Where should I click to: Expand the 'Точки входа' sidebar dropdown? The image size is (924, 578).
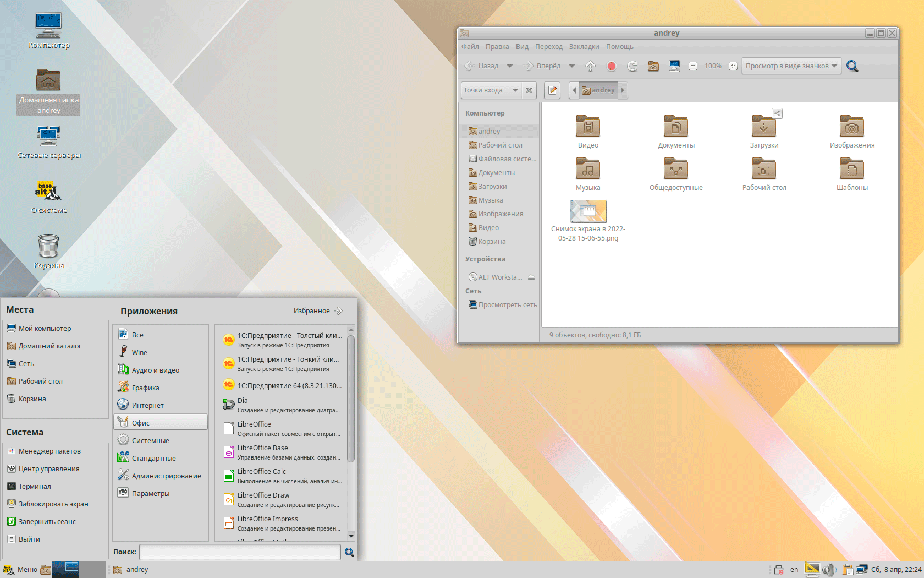pyautogui.click(x=491, y=90)
